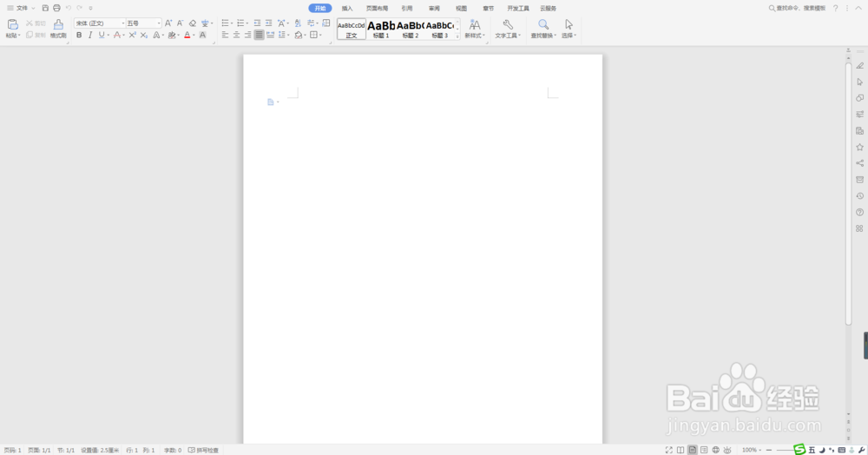Click the star favorites icon in right sidebar
This screenshot has height=455, width=868.
click(x=859, y=148)
